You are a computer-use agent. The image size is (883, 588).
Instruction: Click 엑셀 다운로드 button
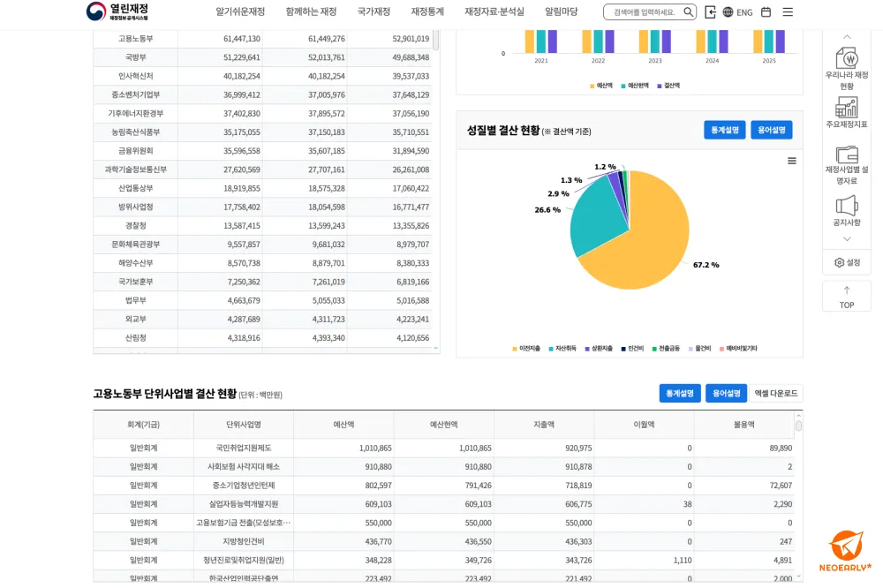coord(775,393)
